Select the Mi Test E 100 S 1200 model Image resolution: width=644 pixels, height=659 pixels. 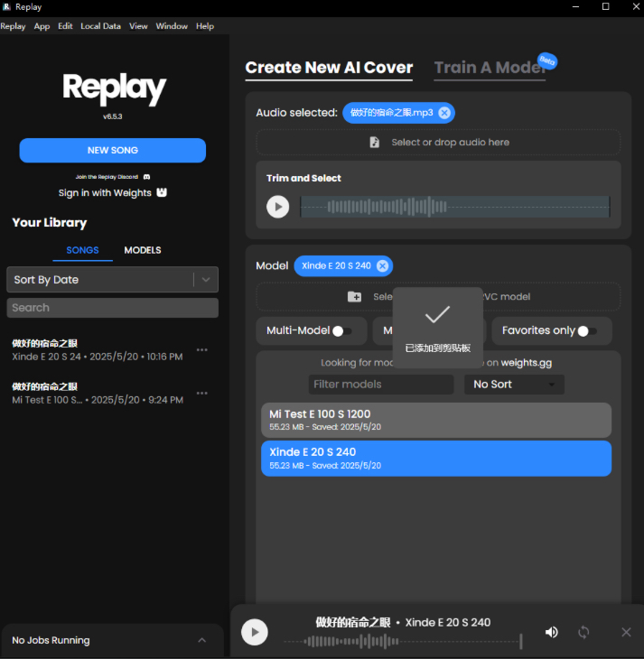point(436,420)
